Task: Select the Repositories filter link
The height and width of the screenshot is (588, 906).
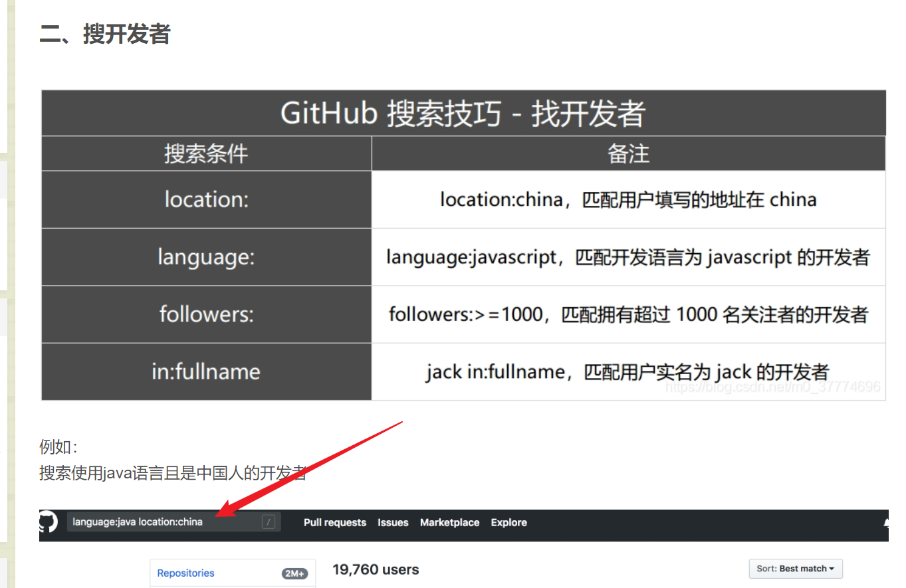Action: 186,573
